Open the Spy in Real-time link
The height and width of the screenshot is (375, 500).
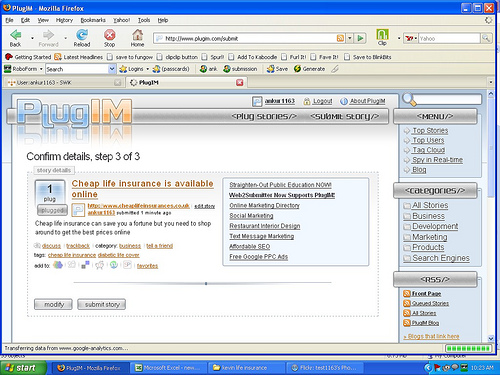437,160
